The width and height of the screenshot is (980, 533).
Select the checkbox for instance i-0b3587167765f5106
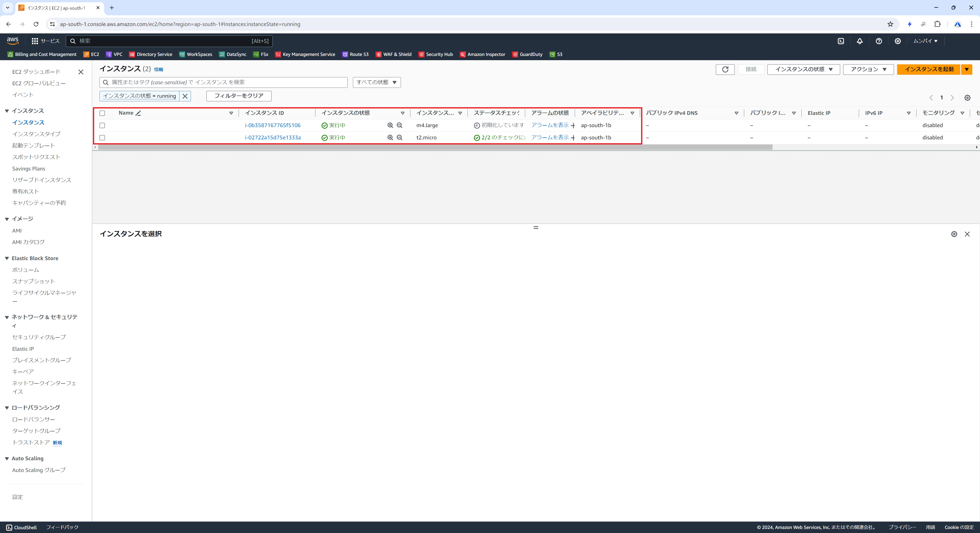pos(102,125)
